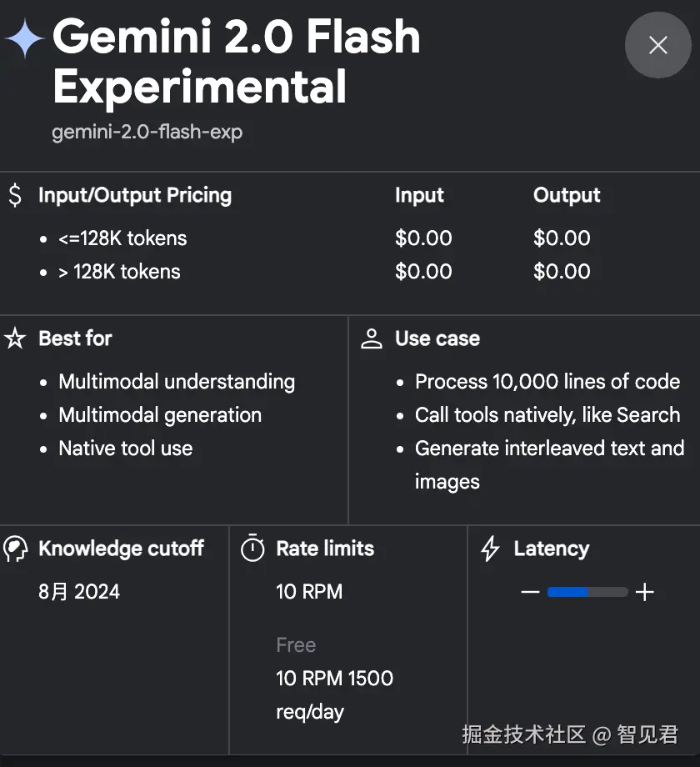Close the Gemini 2.0 Flash Experimental card
This screenshot has height=767, width=700.
click(658, 45)
